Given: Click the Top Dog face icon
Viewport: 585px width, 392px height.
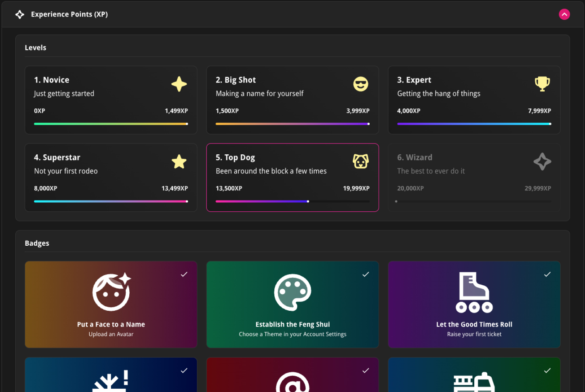Looking at the screenshot, I should tap(361, 161).
